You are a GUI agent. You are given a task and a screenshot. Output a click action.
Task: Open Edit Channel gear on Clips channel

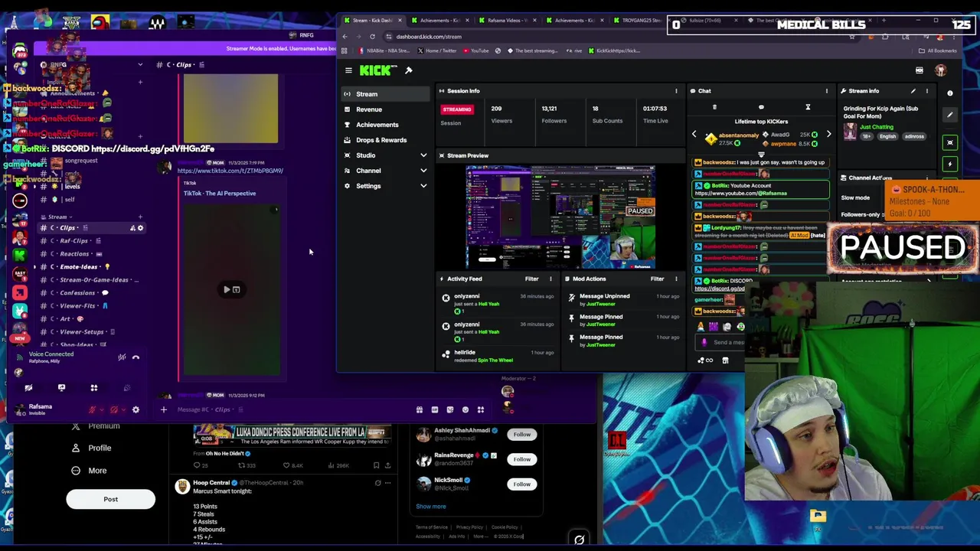(140, 228)
